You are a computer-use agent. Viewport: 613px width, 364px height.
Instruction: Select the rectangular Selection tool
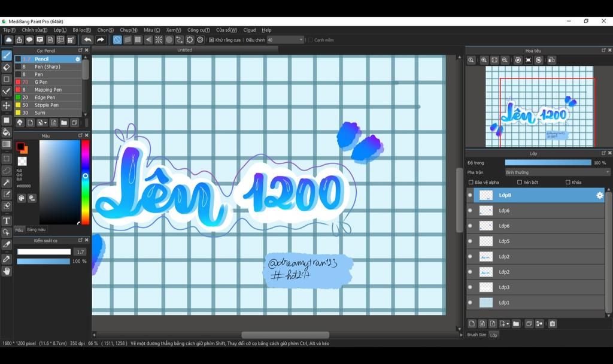click(6, 159)
